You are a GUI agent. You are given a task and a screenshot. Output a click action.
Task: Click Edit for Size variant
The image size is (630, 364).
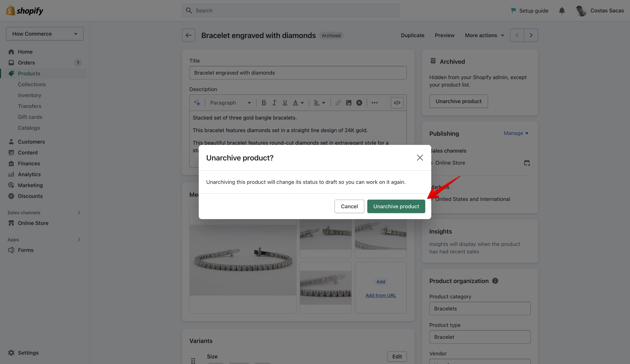coord(397,357)
